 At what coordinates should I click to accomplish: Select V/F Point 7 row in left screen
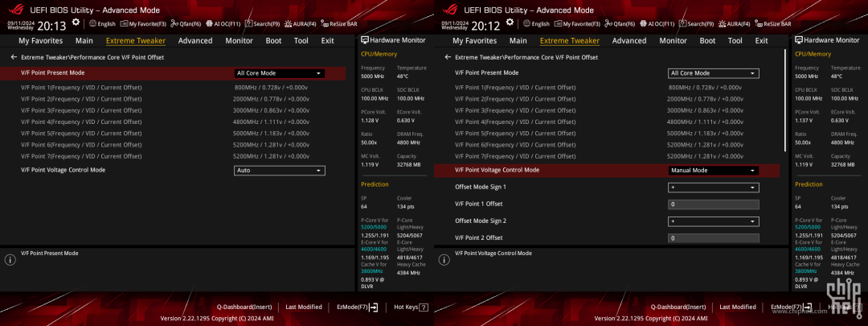pyautogui.click(x=173, y=156)
